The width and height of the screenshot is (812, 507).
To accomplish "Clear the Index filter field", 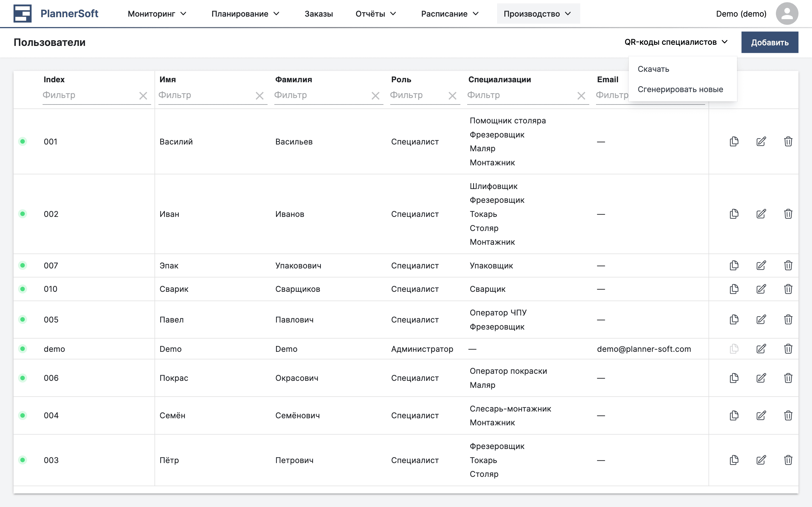I will (143, 96).
